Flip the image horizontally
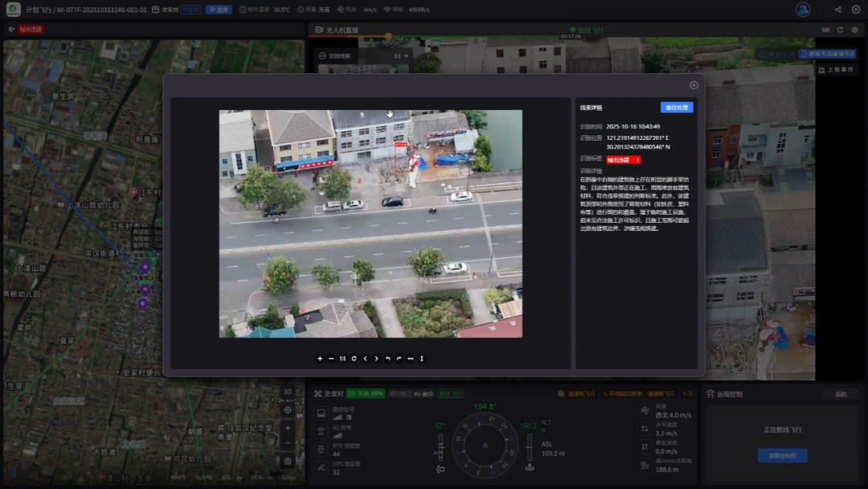868x489 pixels. (410, 359)
